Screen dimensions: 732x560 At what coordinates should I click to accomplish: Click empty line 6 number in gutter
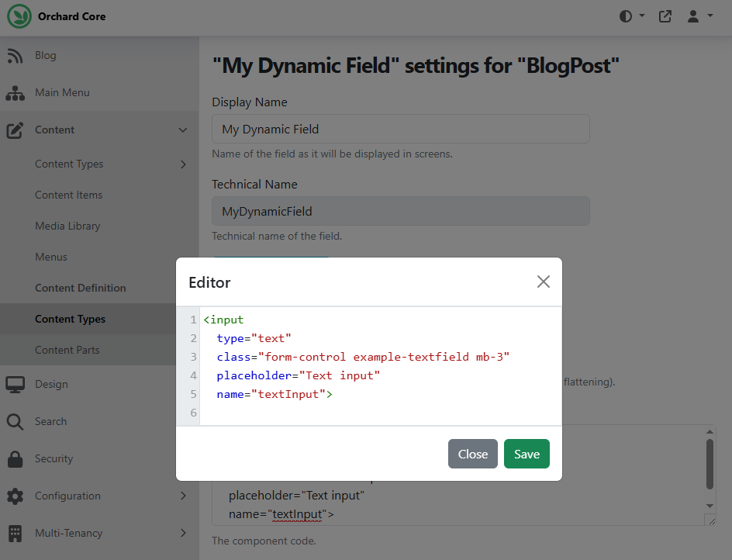coord(193,413)
